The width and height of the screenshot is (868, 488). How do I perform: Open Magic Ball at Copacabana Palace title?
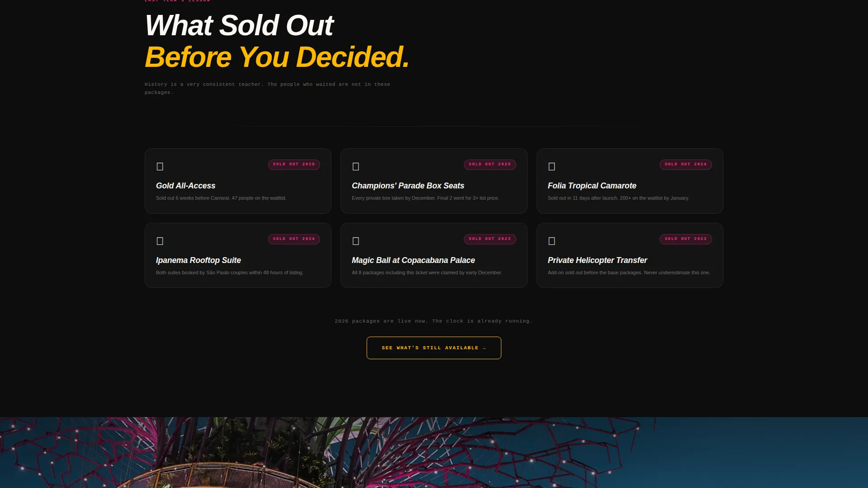413,260
